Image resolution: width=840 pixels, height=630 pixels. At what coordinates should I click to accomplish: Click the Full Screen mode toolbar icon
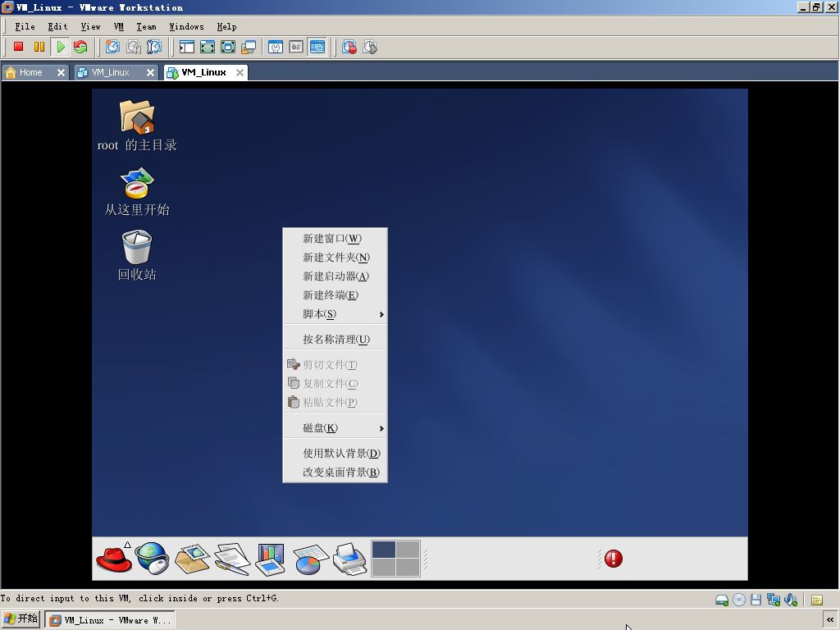[x=208, y=47]
